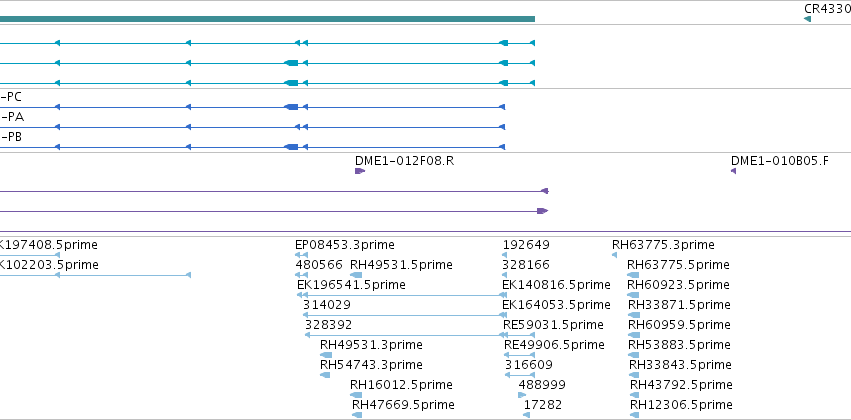Select the RH54743.3prime feature block
The height and width of the screenshot is (420, 851).
tap(325, 375)
